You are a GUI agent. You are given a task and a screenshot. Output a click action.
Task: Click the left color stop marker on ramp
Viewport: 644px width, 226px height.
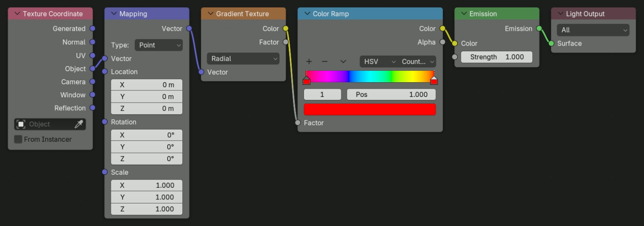pyautogui.click(x=307, y=80)
